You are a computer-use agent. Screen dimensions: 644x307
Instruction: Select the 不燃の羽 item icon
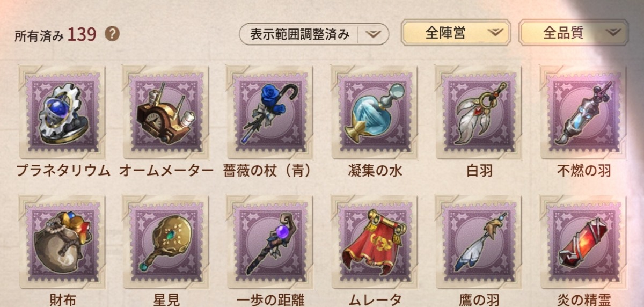(x=583, y=113)
